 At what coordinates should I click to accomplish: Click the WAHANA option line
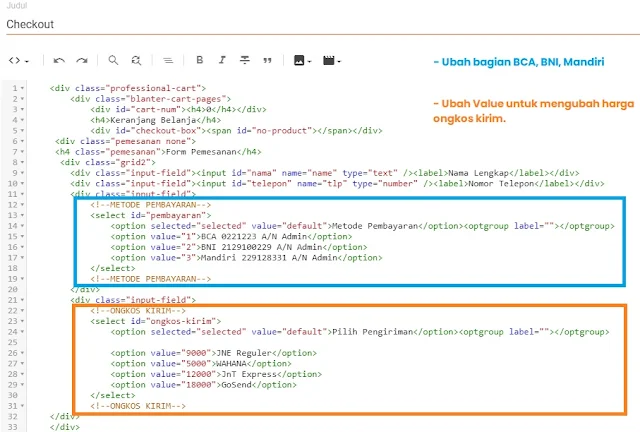(x=201, y=364)
